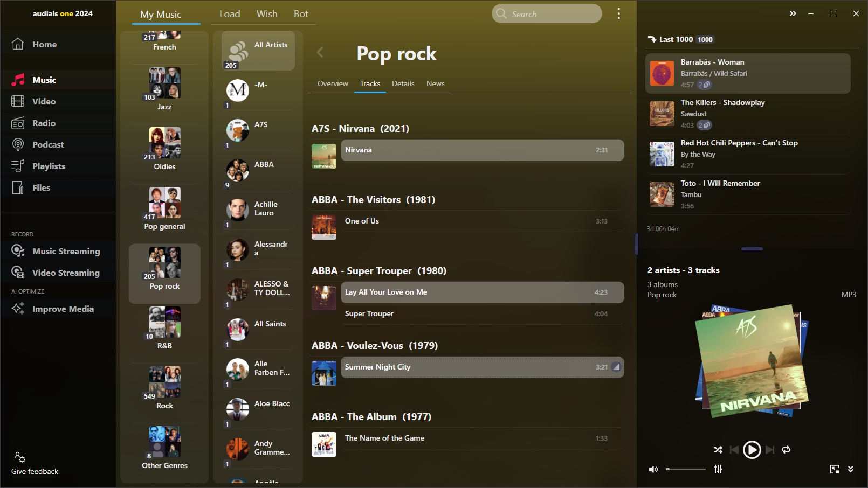This screenshot has height=488, width=868.
Task: Switch to the Wish tab
Action: [x=267, y=14]
